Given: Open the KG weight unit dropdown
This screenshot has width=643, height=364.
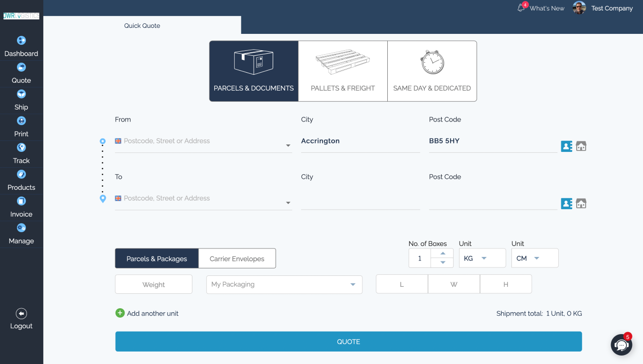Looking at the screenshot, I should tap(482, 258).
